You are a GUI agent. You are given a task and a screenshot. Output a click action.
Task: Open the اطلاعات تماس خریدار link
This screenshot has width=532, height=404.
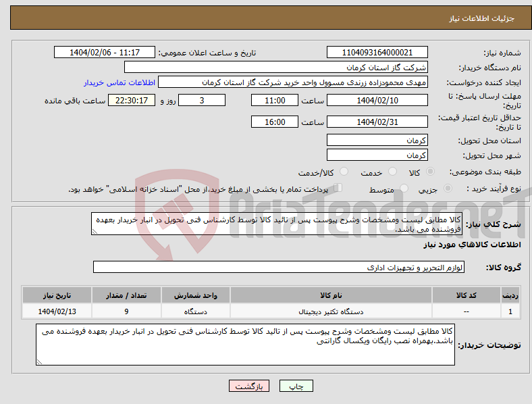(x=119, y=82)
